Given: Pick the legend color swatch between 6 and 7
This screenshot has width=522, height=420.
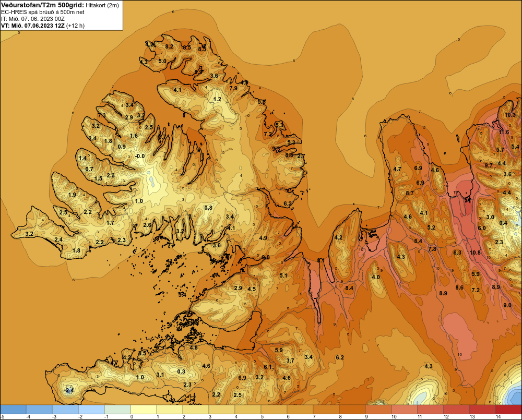Looking at the screenshot, I should pyautogui.click(x=300, y=410).
